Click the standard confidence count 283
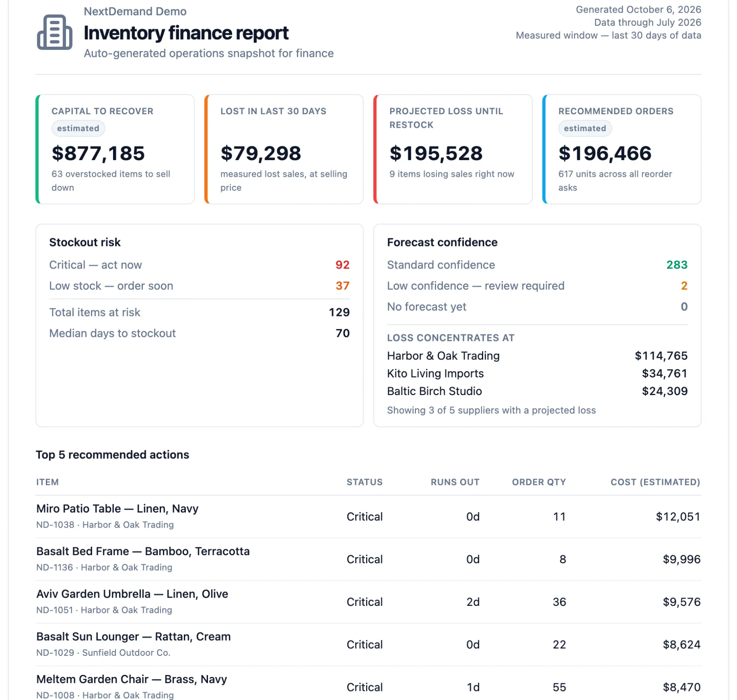This screenshot has width=737, height=700. pyautogui.click(x=677, y=265)
